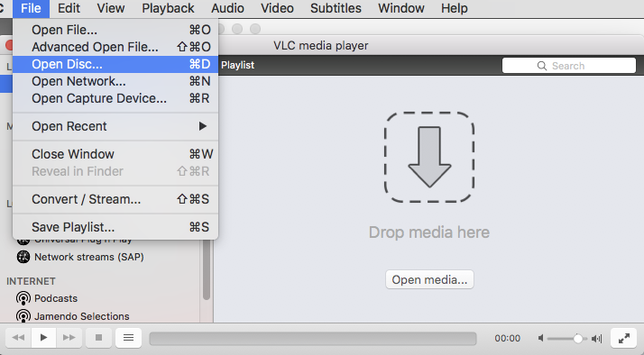Image resolution: width=644 pixels, height=355 pixels.
Task: Select Open Network... menu entry
Action: tap(115, 82)
